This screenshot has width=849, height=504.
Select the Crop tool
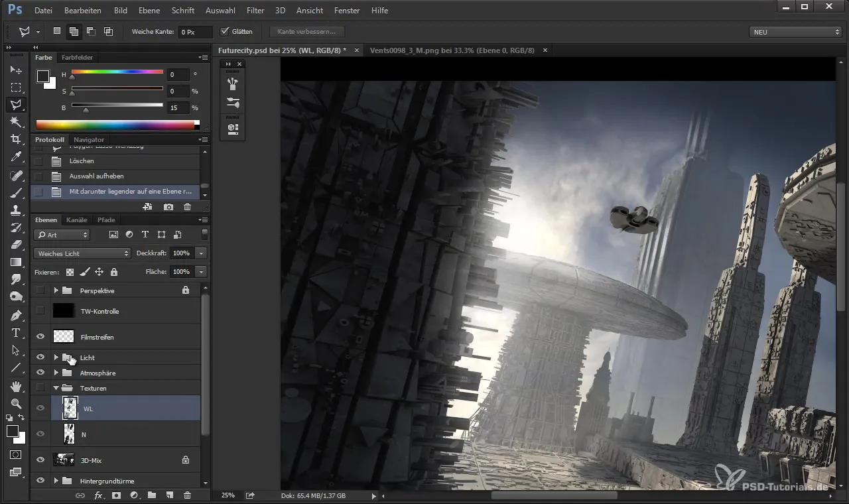coord(16,139)
